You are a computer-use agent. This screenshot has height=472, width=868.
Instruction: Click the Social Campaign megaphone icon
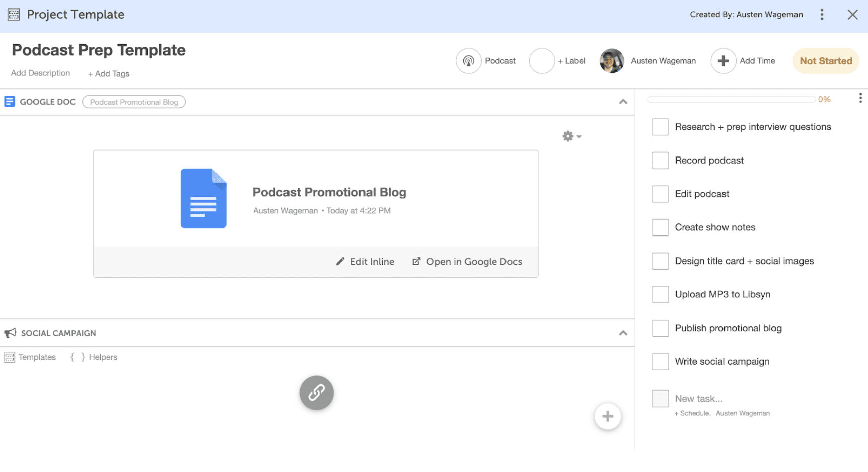(10, 333)
